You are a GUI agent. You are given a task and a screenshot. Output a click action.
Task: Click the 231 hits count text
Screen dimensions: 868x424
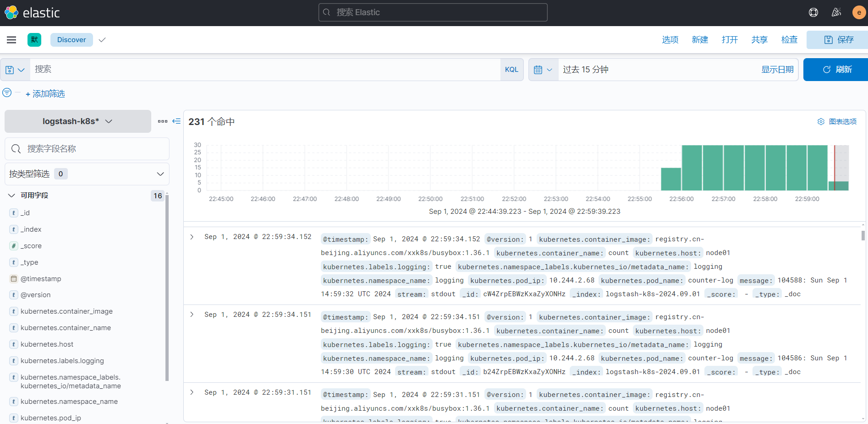(211, 122)
